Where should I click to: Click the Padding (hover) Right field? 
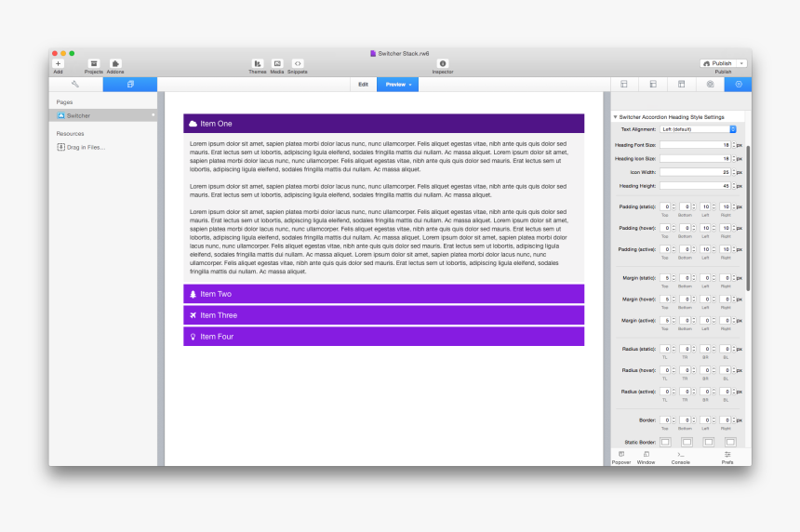726,228
